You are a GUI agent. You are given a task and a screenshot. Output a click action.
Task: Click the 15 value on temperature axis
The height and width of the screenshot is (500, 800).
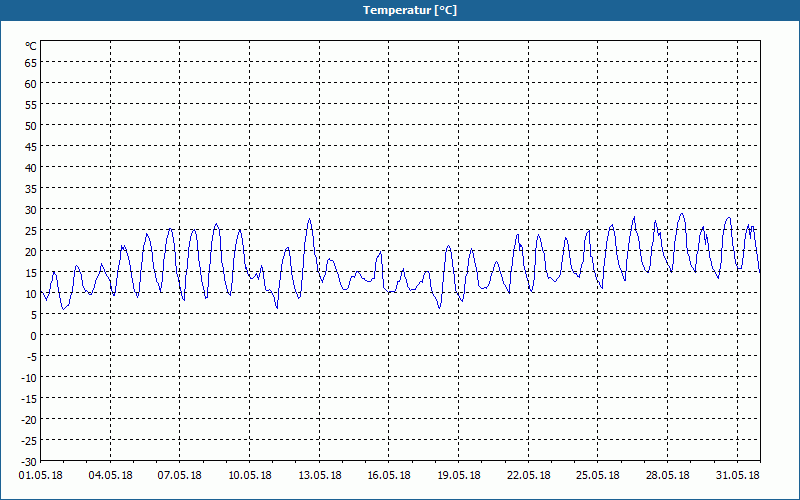[31, 272]
